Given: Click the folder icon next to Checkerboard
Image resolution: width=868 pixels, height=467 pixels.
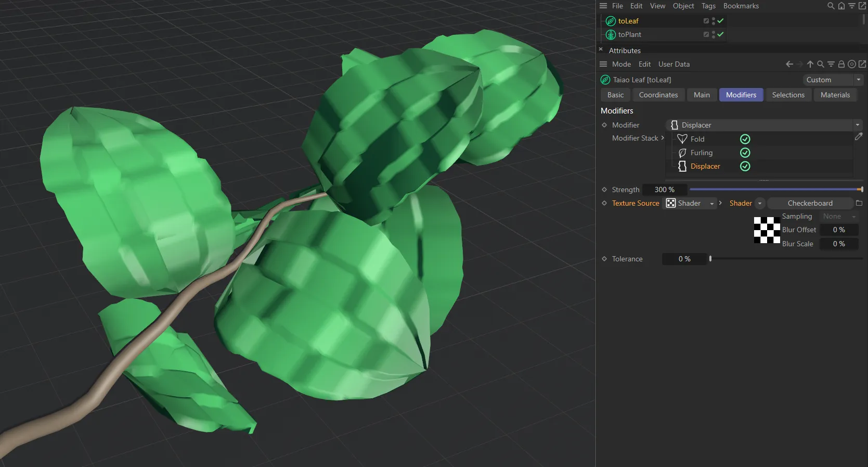Looking at the screenshot, I should pyautogui.click(x=859, y=203).
